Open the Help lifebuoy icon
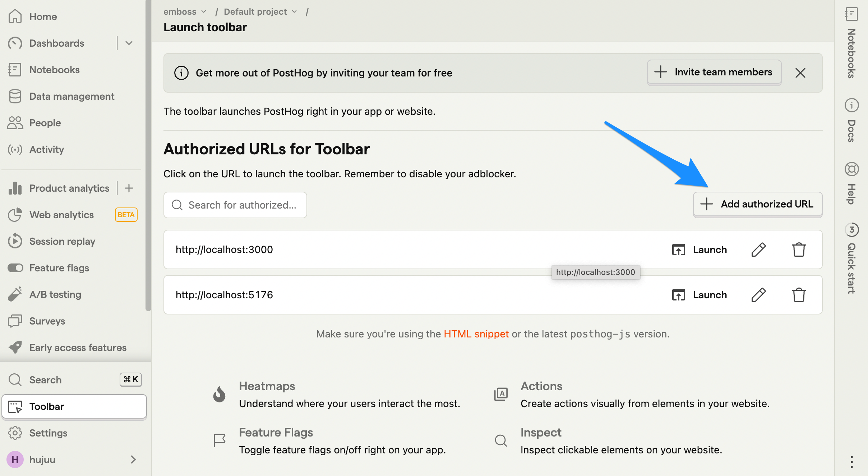The height and width of the screenshot is (476, 868). pyautogui.click(x=851, y=169)
